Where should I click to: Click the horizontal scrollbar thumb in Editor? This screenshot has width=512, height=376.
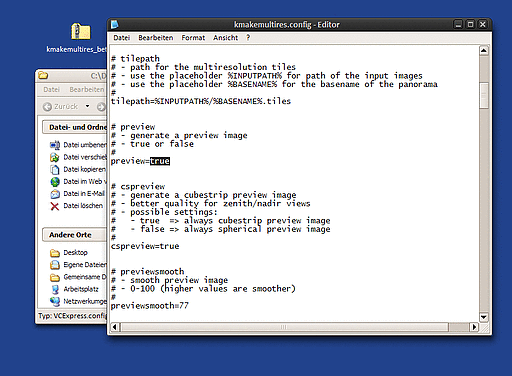(284, 327)
